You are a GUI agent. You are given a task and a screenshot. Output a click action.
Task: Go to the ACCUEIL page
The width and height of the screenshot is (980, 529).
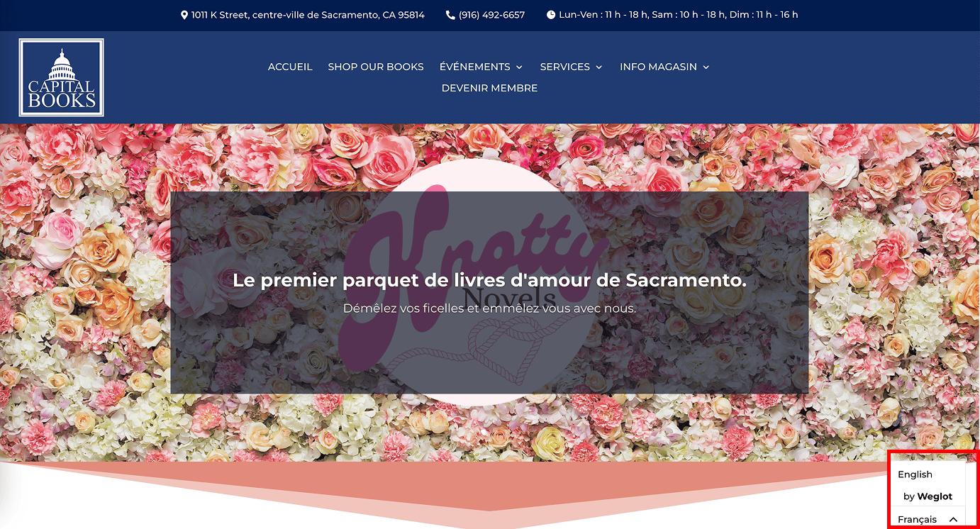point(290,67)
